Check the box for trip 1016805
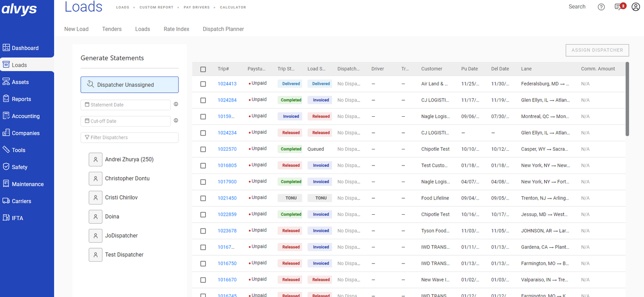Viewport: 644px width, 297px height. tap(203, 165)
